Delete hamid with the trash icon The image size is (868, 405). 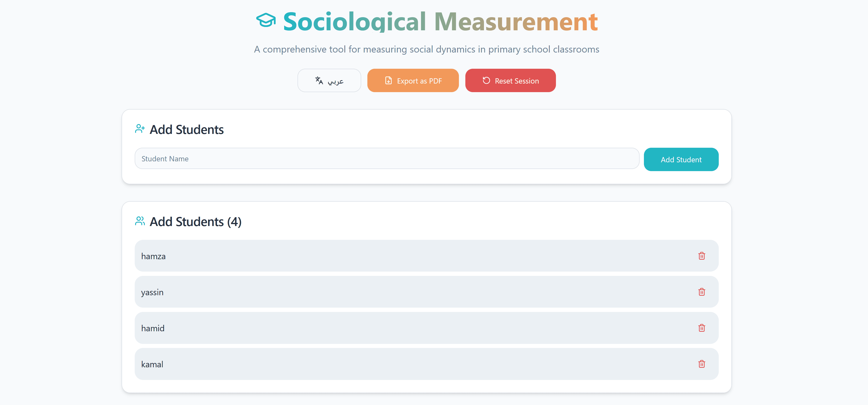pyautogui.click(x=702, y=328)
